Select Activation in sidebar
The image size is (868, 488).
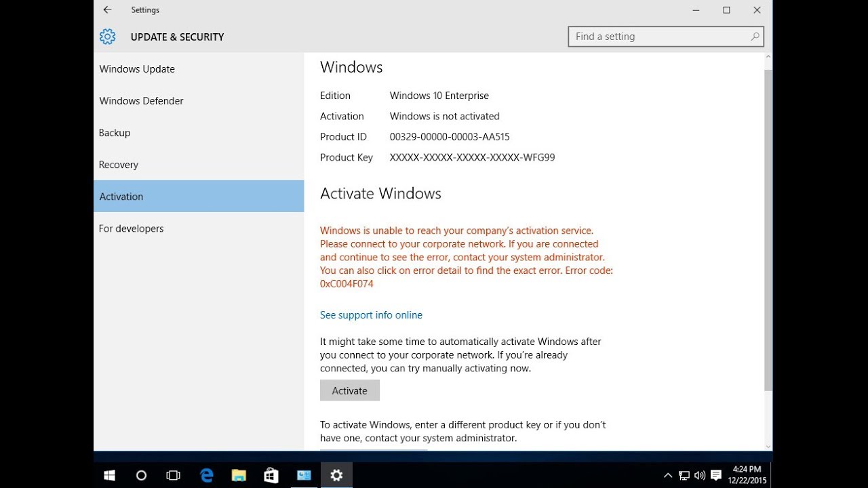pos(199,197)
